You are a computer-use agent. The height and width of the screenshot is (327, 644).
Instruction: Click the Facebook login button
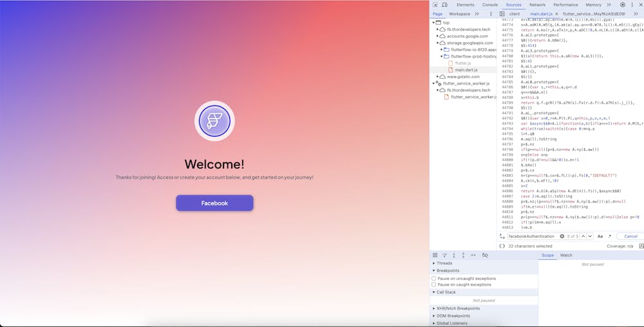(214, 203)
